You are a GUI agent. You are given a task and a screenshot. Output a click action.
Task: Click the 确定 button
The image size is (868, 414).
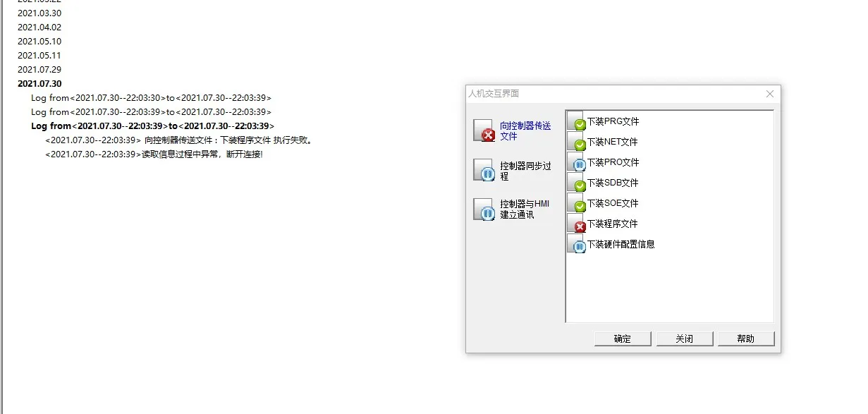tap(623, 339)
